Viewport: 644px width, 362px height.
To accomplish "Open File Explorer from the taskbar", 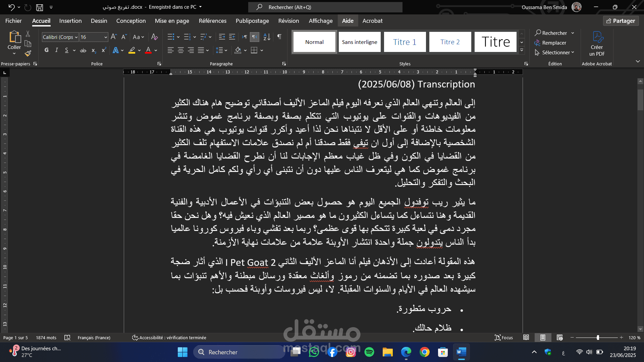I will [387, 352].
